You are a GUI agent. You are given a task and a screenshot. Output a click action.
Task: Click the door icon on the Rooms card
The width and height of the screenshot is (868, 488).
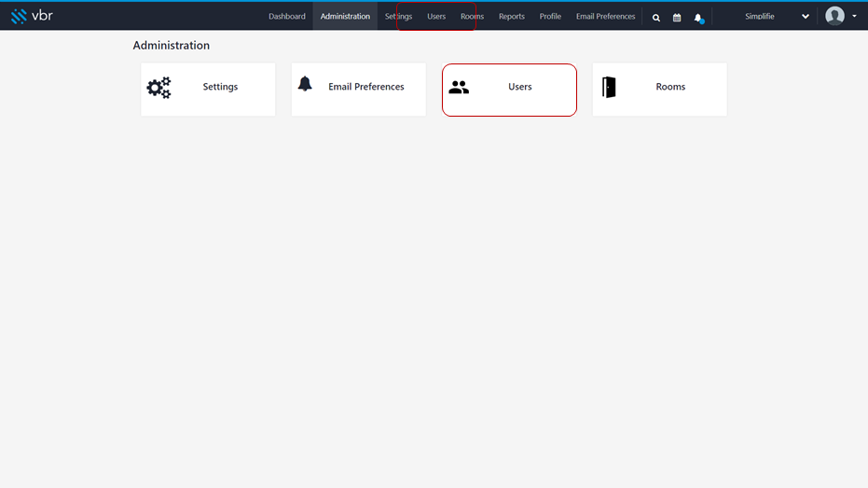(609, 87)
